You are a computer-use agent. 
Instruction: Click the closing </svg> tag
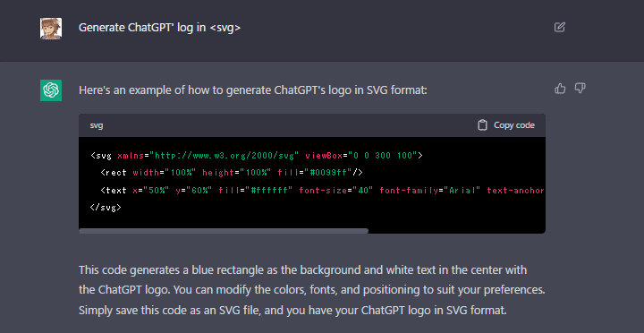(106, 207)
